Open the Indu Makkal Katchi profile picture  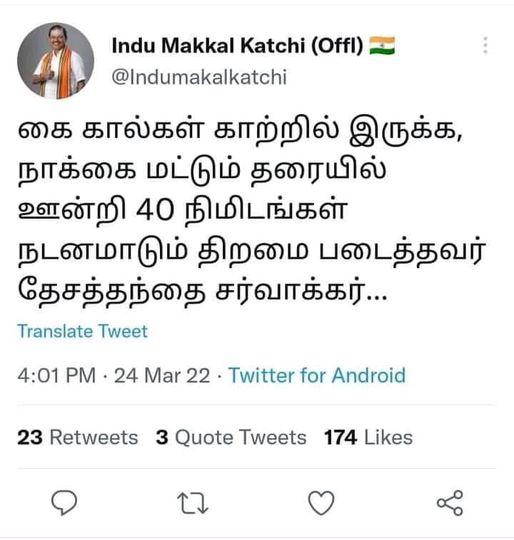[55, 61]
